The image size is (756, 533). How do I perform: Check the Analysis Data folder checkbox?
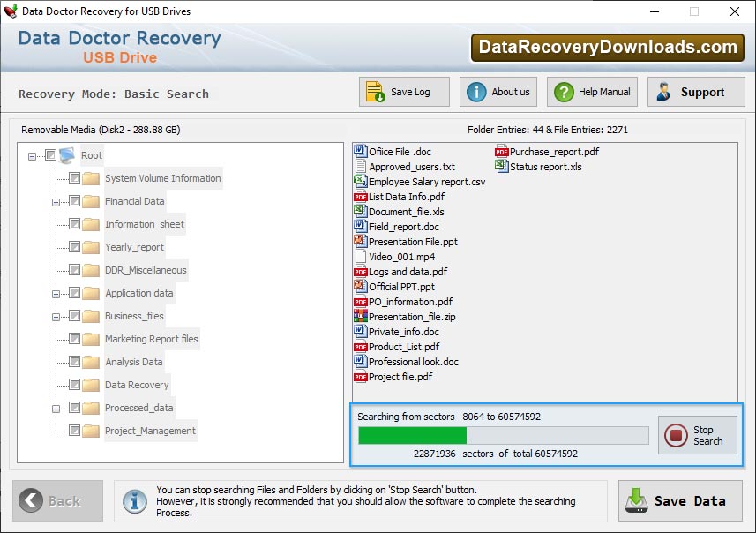[x=74, y=362]
